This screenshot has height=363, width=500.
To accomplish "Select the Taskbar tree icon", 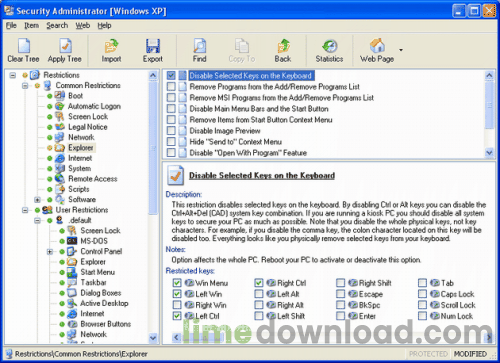I will pos(72,282).
